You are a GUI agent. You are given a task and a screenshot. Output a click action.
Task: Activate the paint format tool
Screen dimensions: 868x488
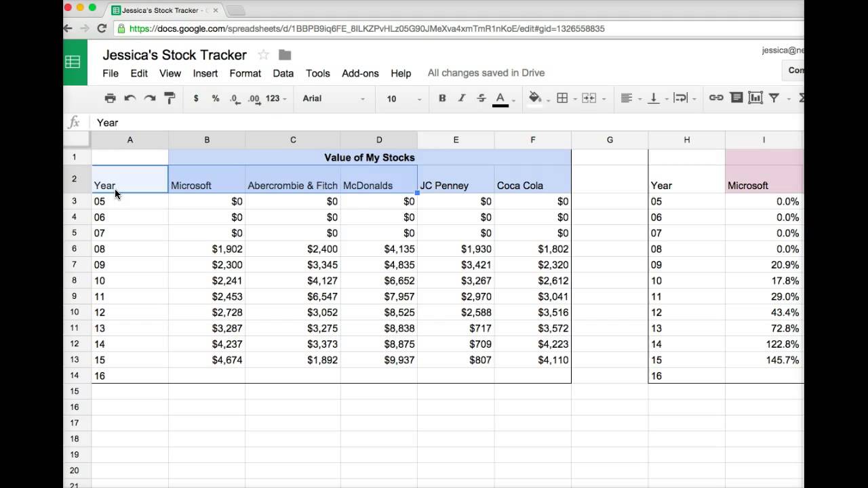(x=170, y=98)
